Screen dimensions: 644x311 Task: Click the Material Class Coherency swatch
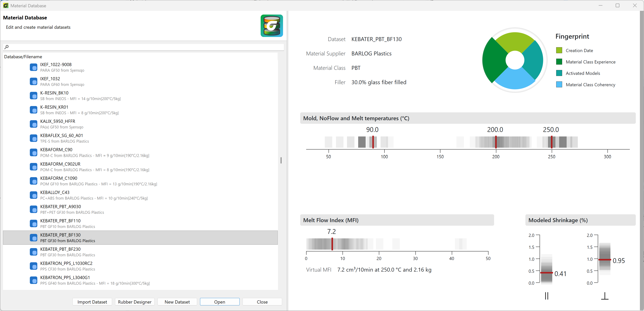tap(559, 85)
